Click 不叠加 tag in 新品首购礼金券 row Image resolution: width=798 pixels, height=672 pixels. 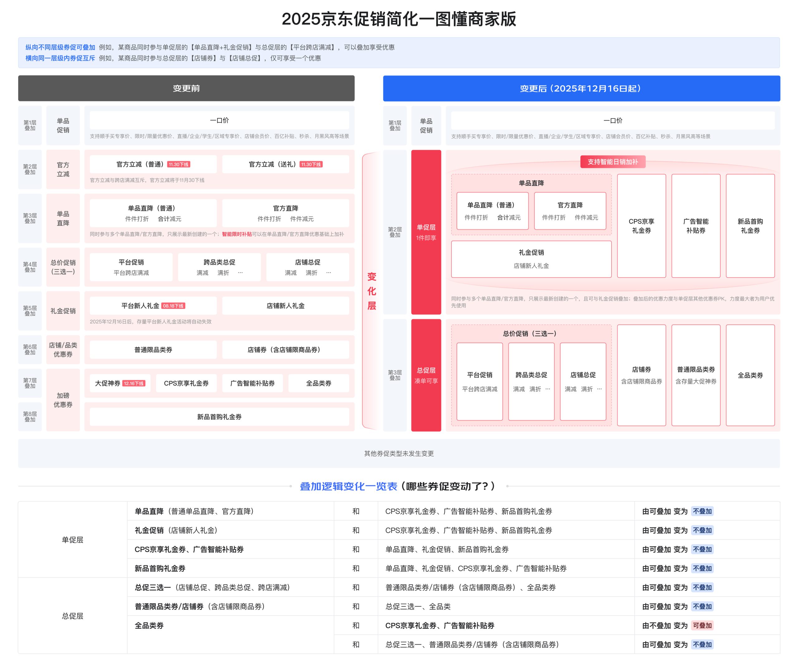pyautogui.click(x=702, y=569)
